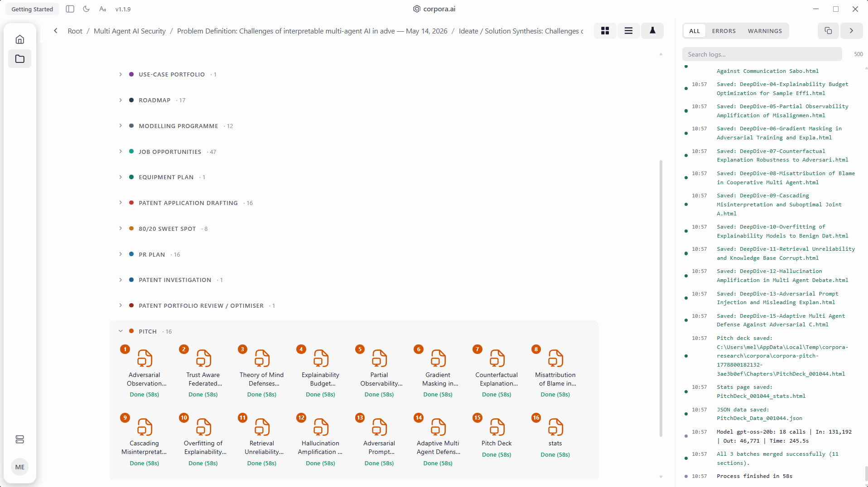
Task: Click the flask icon button
Action: (x=652, y=31)
